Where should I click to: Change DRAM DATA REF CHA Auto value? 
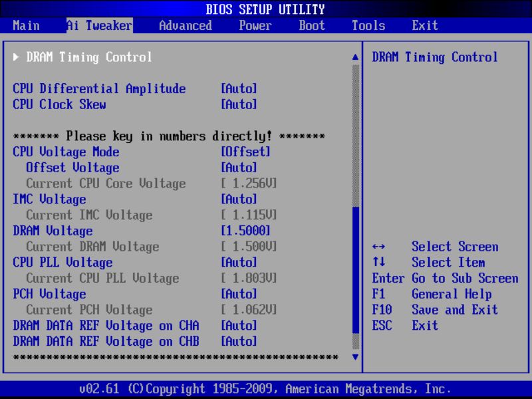coord(239,325)
